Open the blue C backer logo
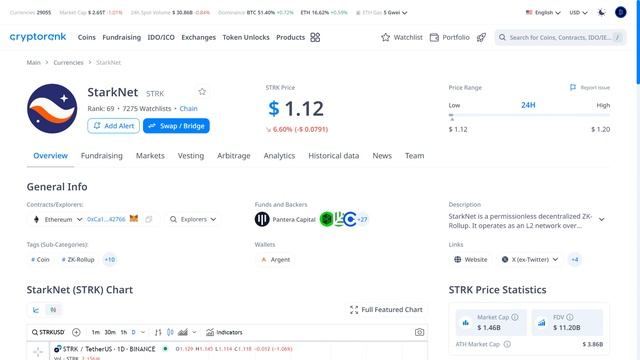Image resolution: width=640 pixels, height=360 pixels. pyautogui.click(x=350, y=219)
